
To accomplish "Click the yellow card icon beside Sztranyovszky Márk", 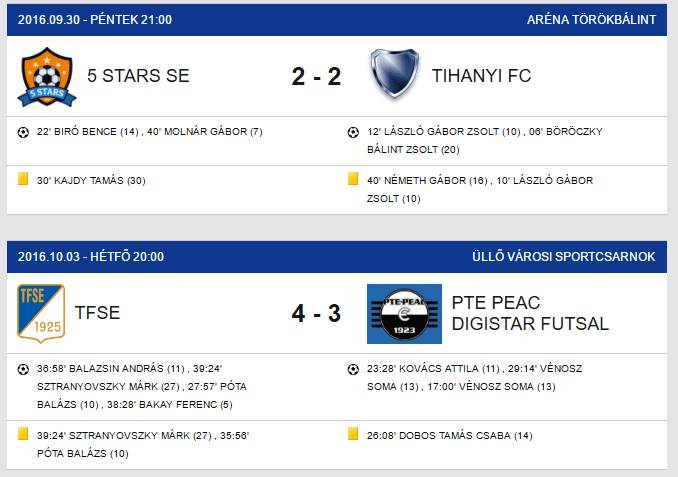I will coord(23,434).
